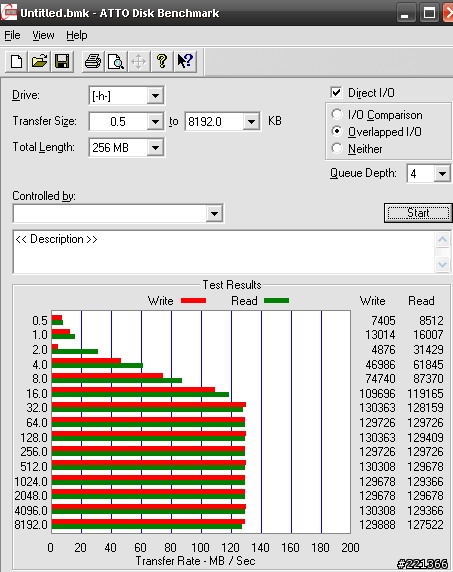Click the read value 16007

(x=428, y=335)
